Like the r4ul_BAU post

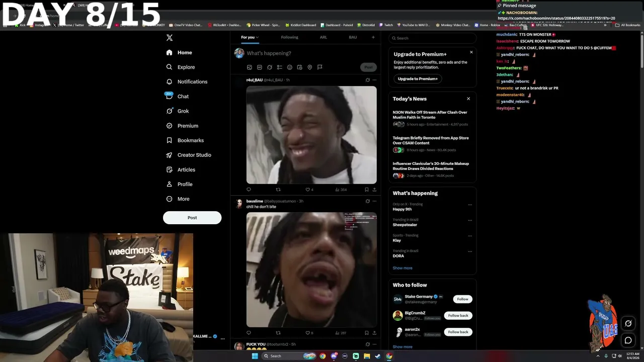pyautogui.click(x=309, y=190)
